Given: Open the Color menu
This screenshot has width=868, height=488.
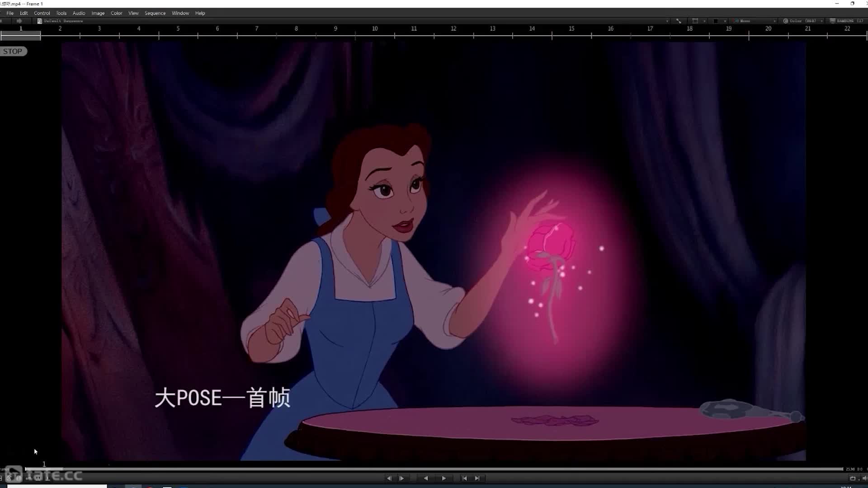Looking at the screenshot, I should (117, 13).
